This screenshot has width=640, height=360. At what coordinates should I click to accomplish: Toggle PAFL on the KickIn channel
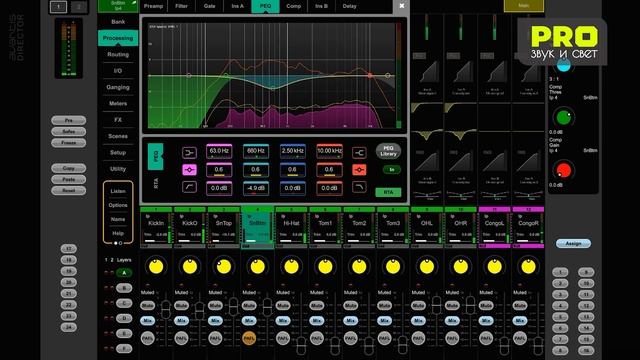147,338
